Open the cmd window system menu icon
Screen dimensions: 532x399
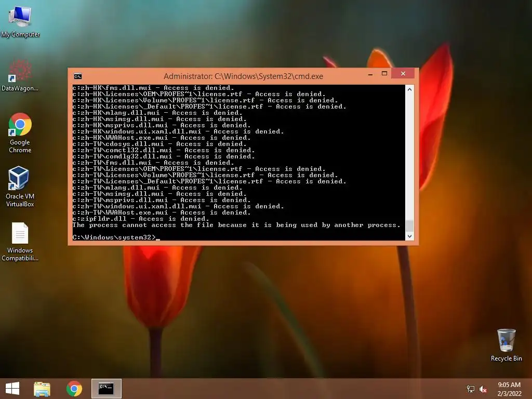[78, 76]
